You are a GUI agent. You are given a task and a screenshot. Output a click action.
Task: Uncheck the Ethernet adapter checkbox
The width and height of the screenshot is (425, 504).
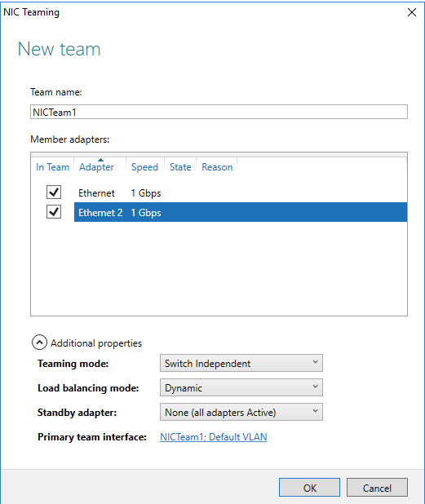(54, 192)
